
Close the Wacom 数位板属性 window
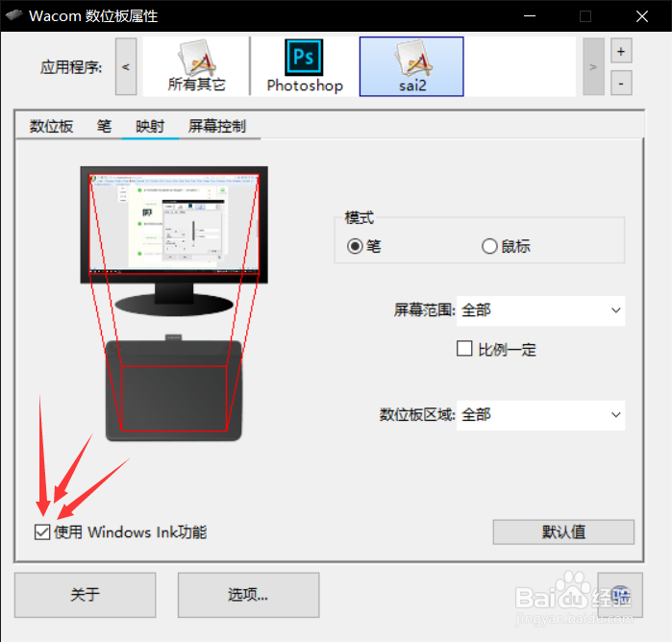[x=641, y=16]
